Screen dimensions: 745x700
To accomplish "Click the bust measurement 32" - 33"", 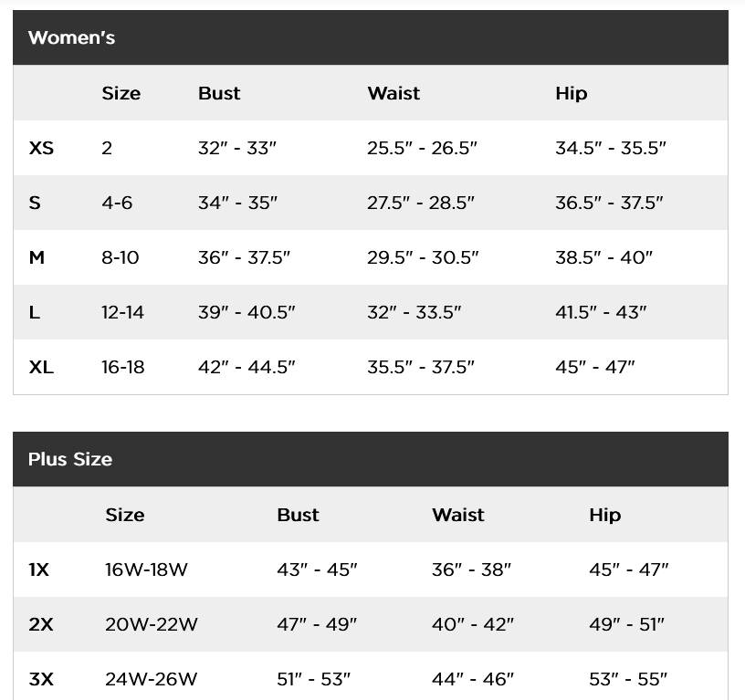I will coord(236,148).
